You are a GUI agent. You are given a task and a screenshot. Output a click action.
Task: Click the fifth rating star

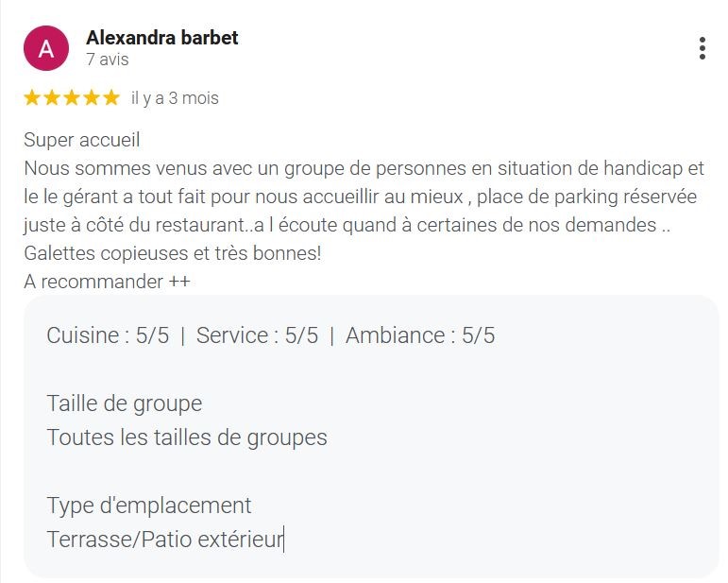click(x=111, y=97)
